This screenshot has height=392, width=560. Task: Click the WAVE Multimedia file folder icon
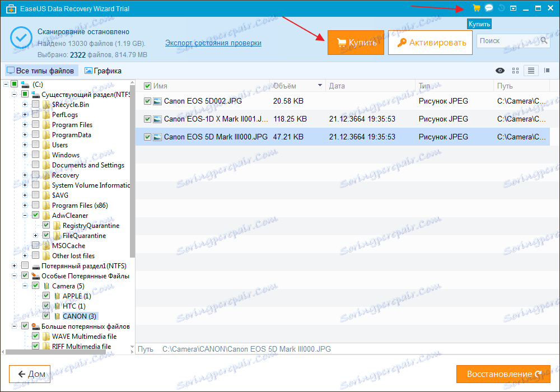[x=46, y=337]
